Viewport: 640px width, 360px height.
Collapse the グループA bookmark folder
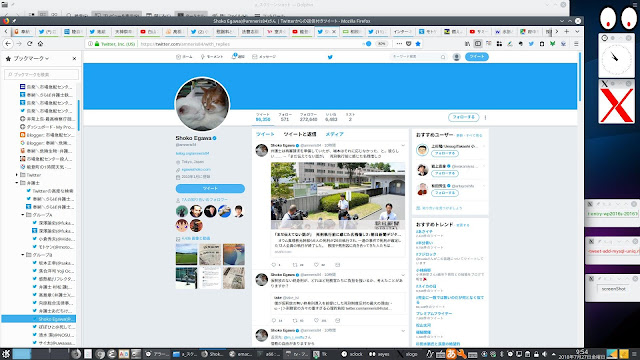tap(23, 215)
